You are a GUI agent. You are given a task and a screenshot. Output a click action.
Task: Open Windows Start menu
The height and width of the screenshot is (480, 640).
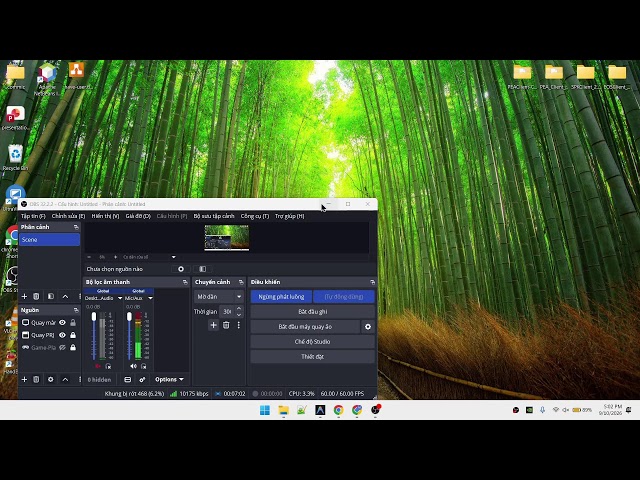click(265, 410)
